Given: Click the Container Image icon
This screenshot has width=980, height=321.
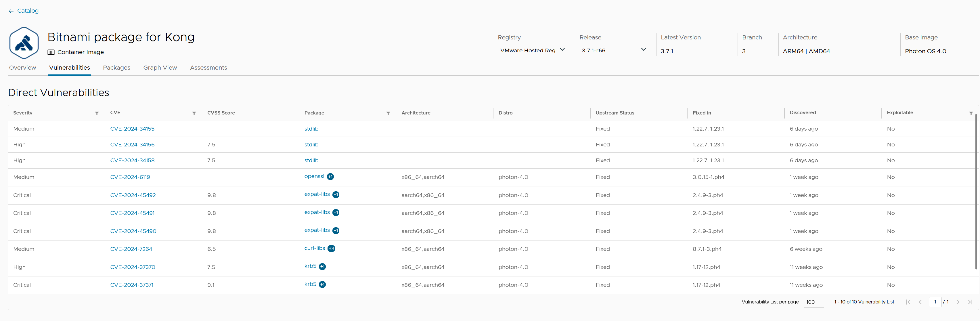Looking at the screenshot, I should pyautogui.click(x=51, y=52).
